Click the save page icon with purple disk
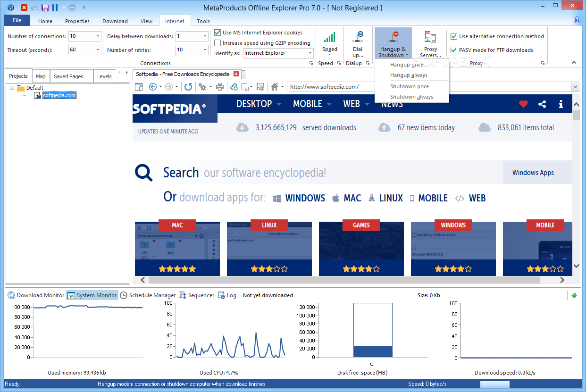The width and height of the screenshot is (586, 392). coord(245,87)
